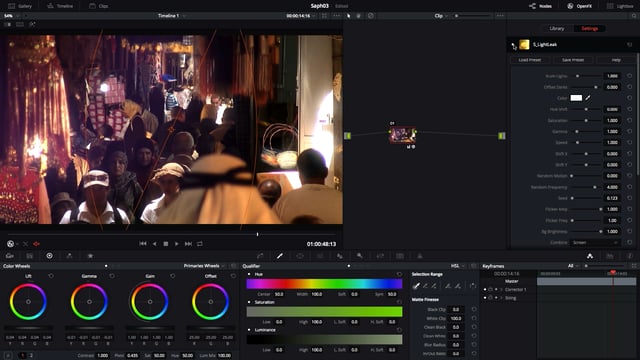640x360 pixels.
Task: Open the Gallery panel
Action: tap(20, 6)
